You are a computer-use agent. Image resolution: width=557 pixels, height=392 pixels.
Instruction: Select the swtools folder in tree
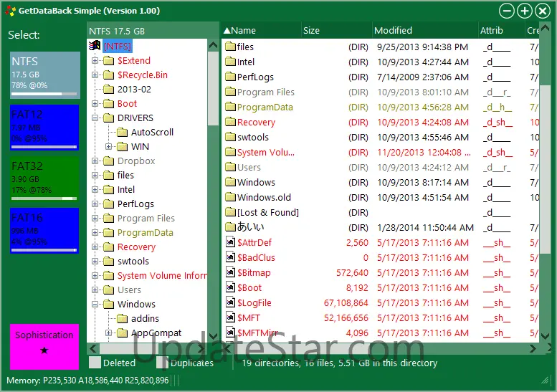(133, 262)
